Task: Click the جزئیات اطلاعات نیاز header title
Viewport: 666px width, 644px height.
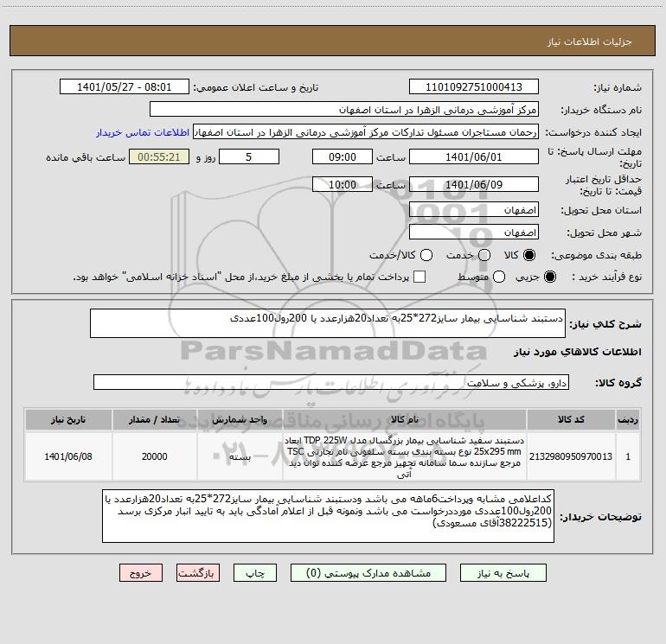Action: tap(590, 41)
